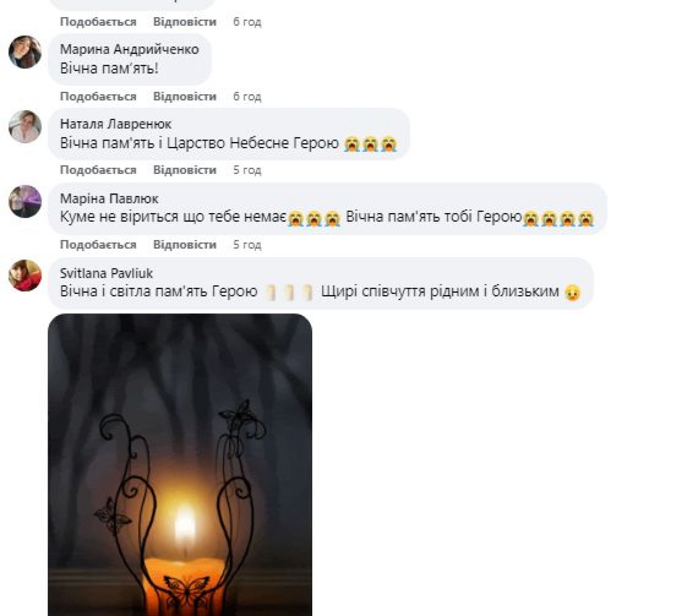
Task: Open Наталя Лавренюк's profile avatar
Action: pos(25,127)
